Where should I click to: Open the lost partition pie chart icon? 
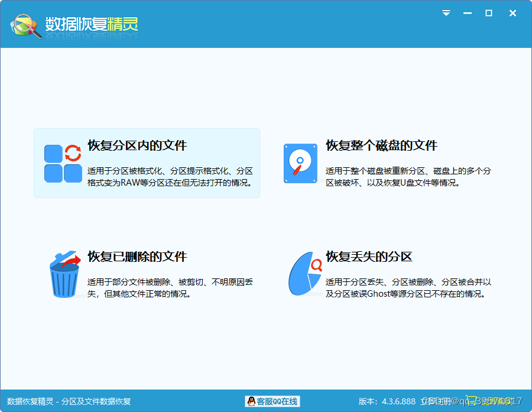305,274
